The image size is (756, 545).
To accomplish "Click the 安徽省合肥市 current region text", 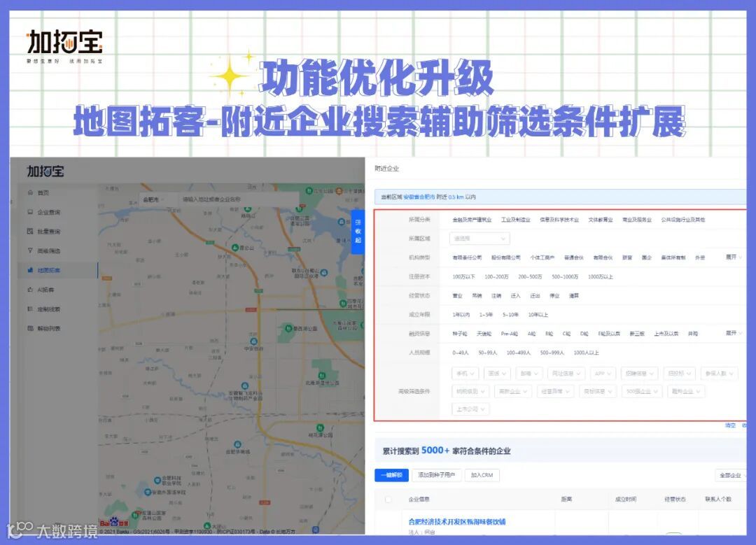I will [x=419, y=197].
